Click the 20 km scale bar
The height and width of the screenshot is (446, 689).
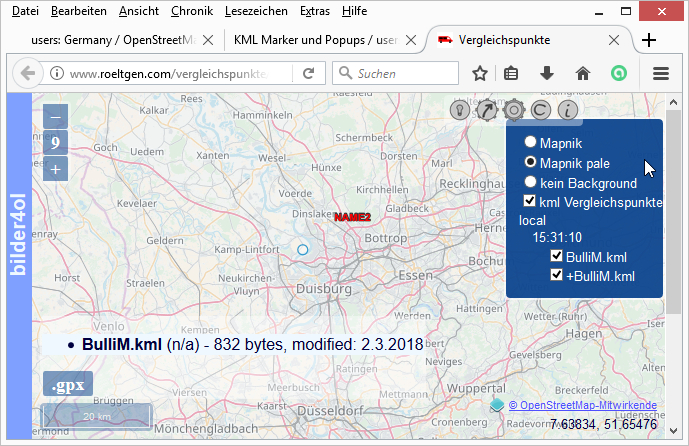[x=97, y=416]
